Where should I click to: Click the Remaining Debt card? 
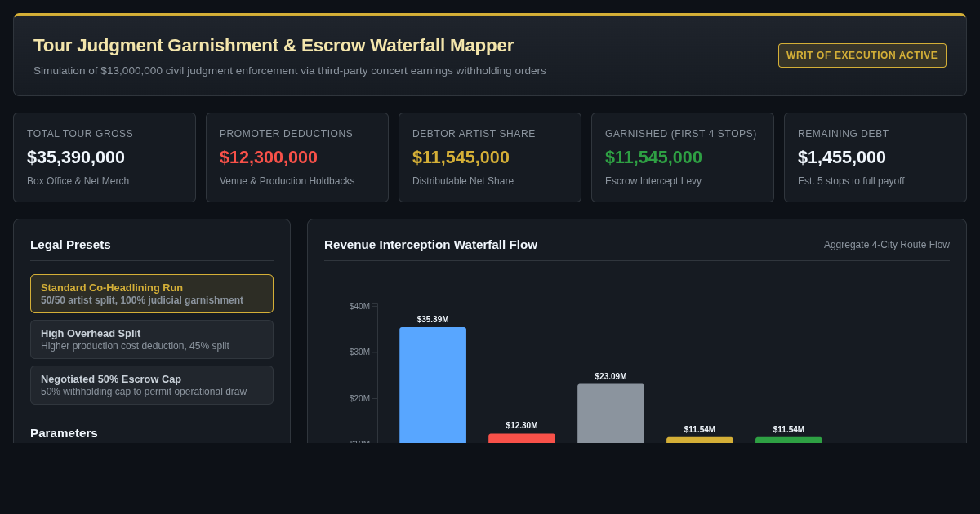tap(875, 157)
